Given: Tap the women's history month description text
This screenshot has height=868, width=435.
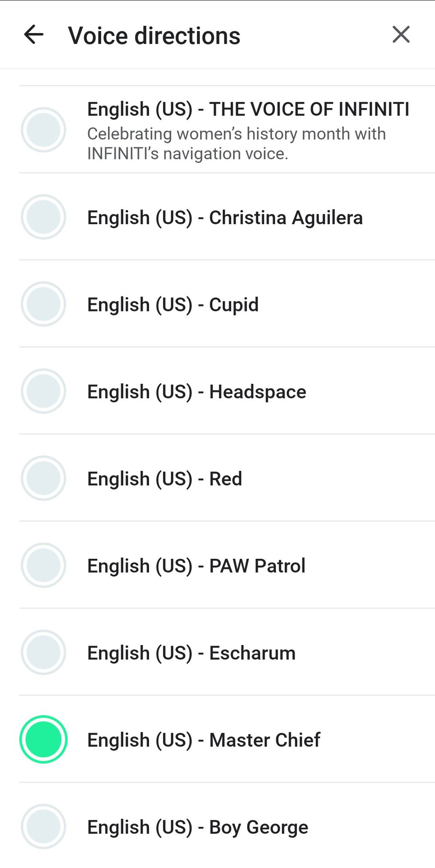Looking at the screenshot, I should pyautogui.click(x=236, y=144).
